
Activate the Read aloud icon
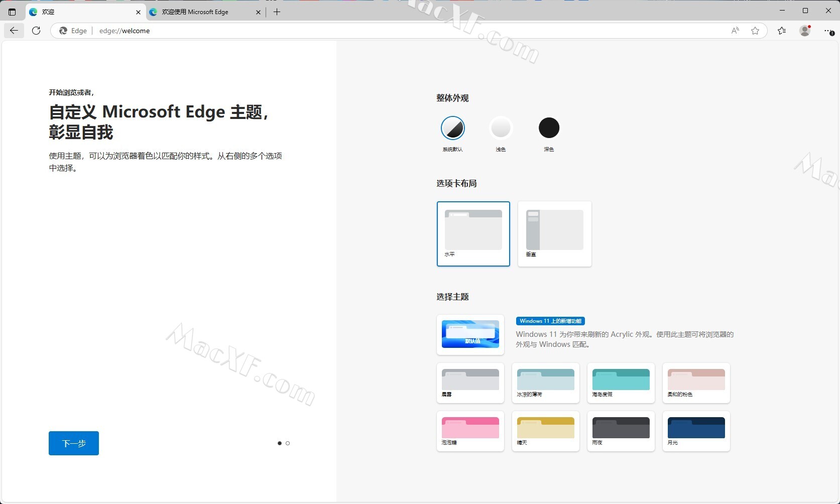coord(736,31)
